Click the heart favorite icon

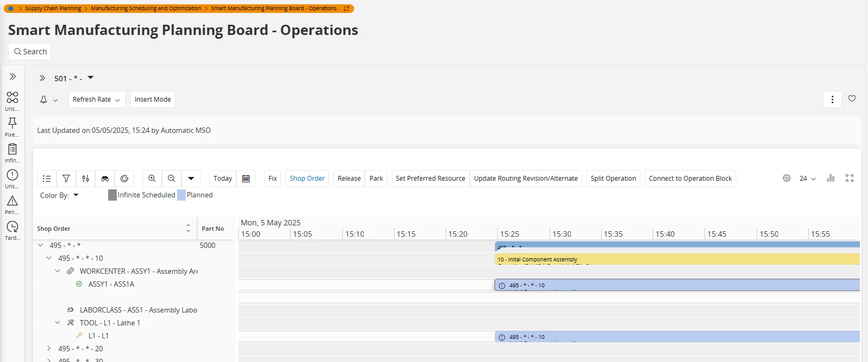852,98
